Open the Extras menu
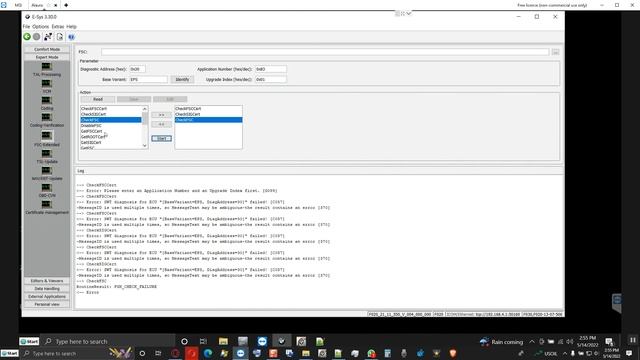This screenshot has height=360, width=640. click(x=58, y=27)
